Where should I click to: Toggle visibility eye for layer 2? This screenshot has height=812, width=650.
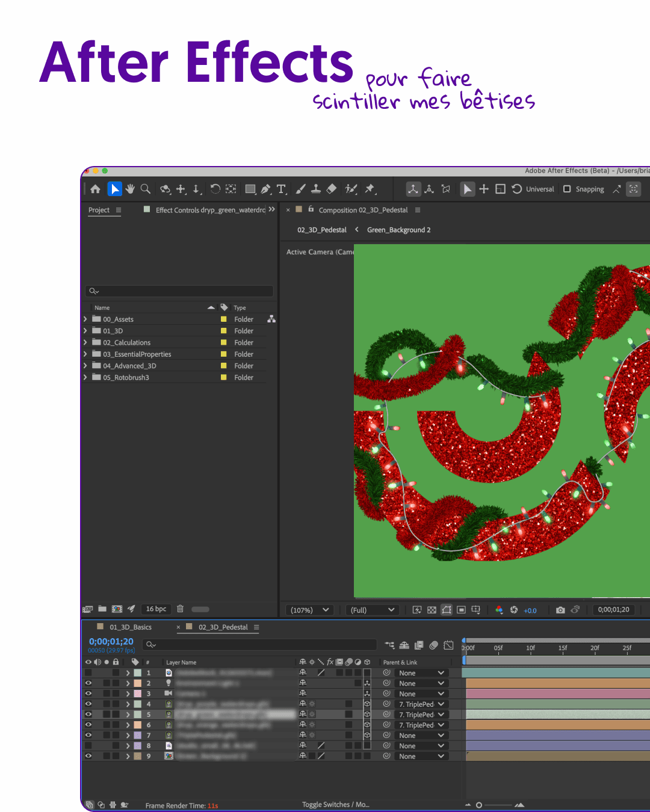pyautogui.click(x=88, y=683)
